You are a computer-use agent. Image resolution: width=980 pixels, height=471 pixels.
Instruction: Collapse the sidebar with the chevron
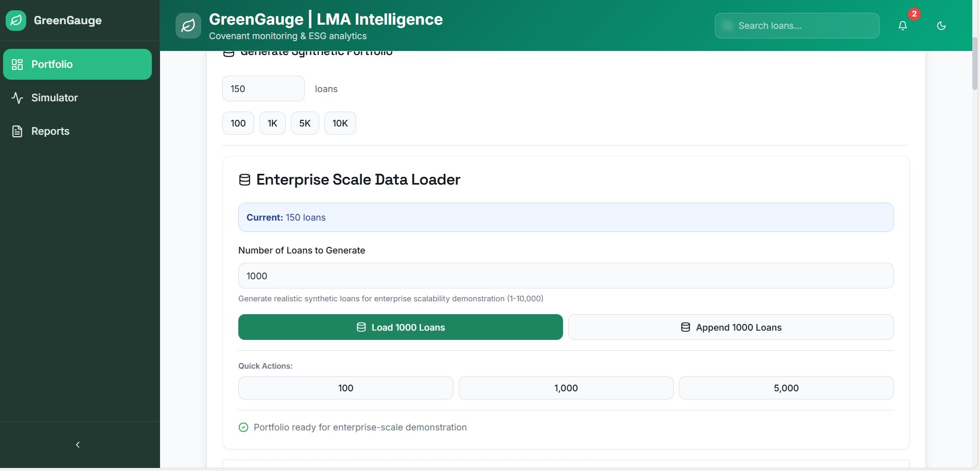click(x=78, y=445)
